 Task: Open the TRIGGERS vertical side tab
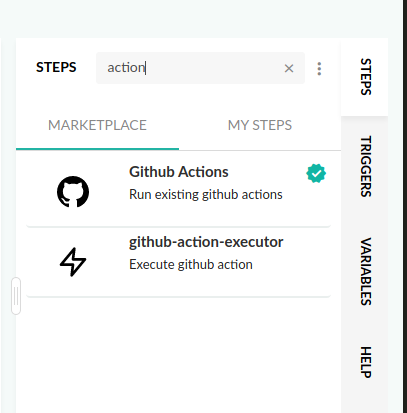click(365, 166)
